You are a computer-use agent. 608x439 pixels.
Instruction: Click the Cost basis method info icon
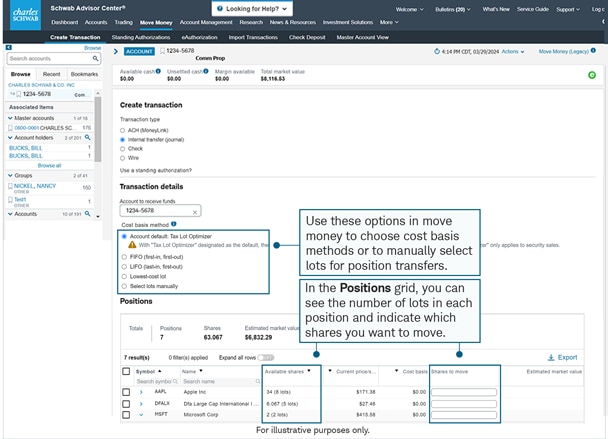pos(174,224)
